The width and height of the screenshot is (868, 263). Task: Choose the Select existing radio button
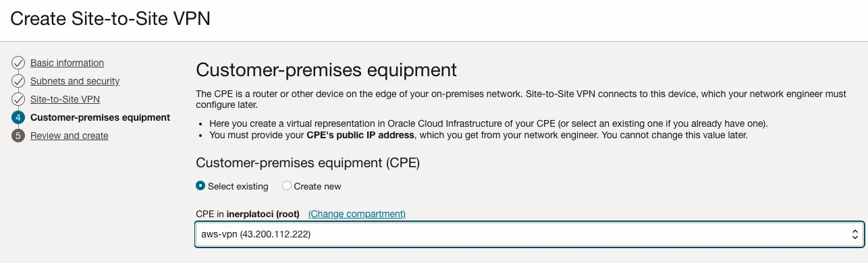[200, 186]
